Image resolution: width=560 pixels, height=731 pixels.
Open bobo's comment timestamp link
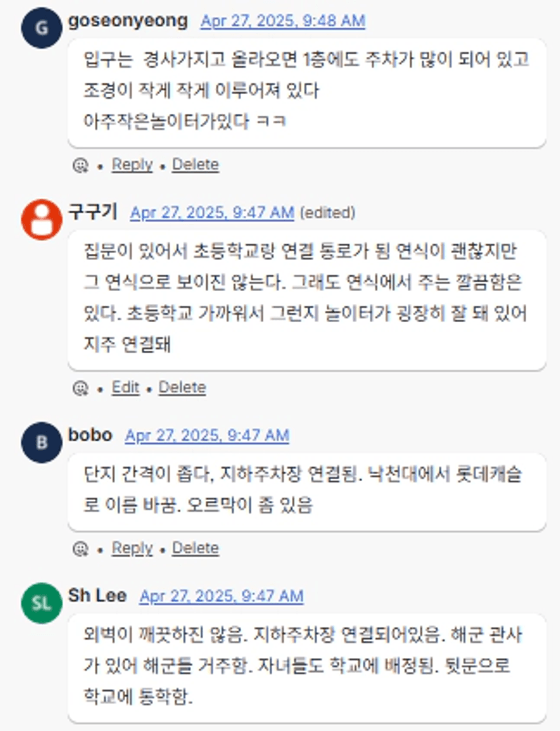pos(207,436)
